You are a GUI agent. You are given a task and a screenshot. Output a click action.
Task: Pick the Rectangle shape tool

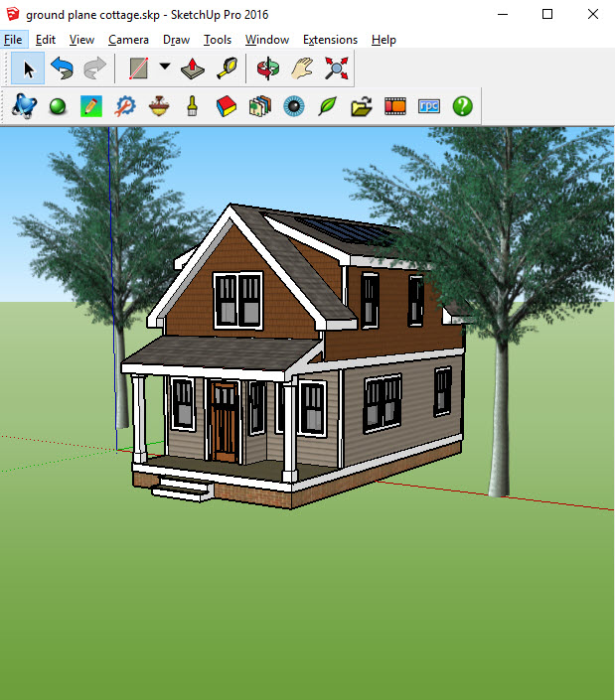click(138, 69)
